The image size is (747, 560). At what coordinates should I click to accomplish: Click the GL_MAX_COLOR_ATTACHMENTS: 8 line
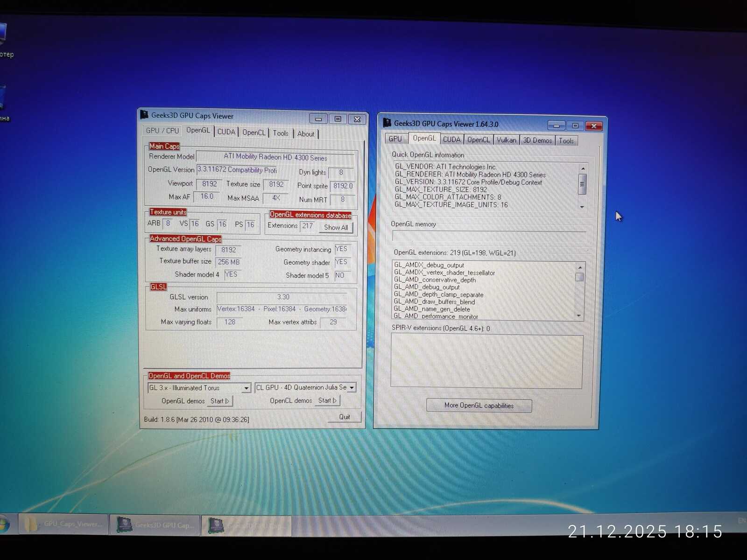[x=448, y=197]
